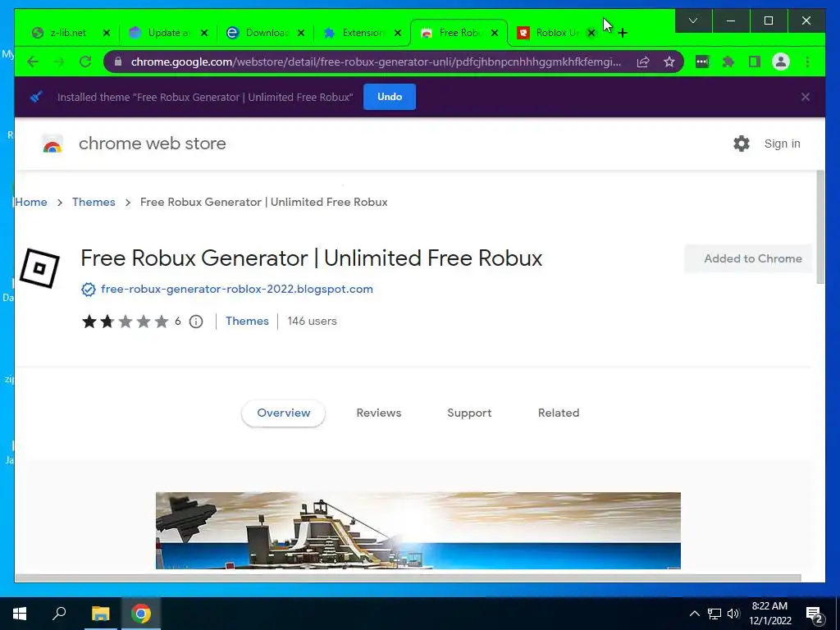Select the Related tab
Image resolution: width=840 pixels, height=630 pixels.
[559, 413]
